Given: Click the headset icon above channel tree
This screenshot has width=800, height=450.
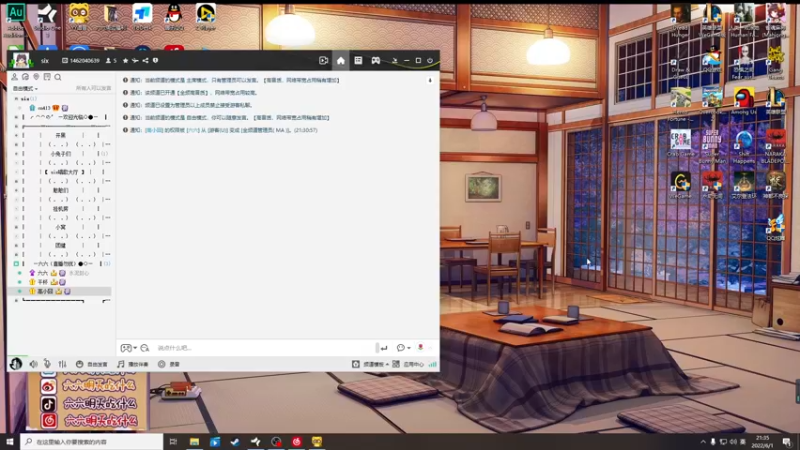Looking at the screenshot, I should coord(25,77).
